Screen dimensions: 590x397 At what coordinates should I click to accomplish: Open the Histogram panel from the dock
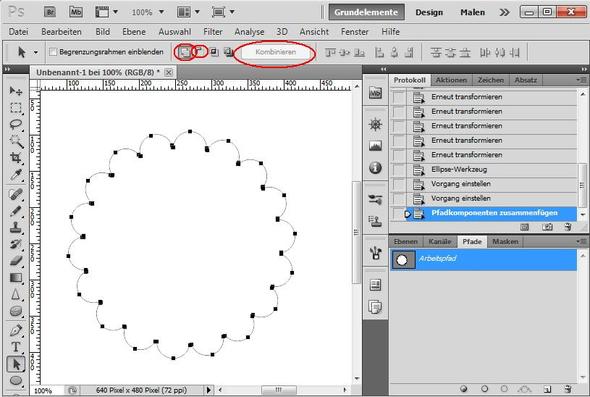click(x=375, y=146)
